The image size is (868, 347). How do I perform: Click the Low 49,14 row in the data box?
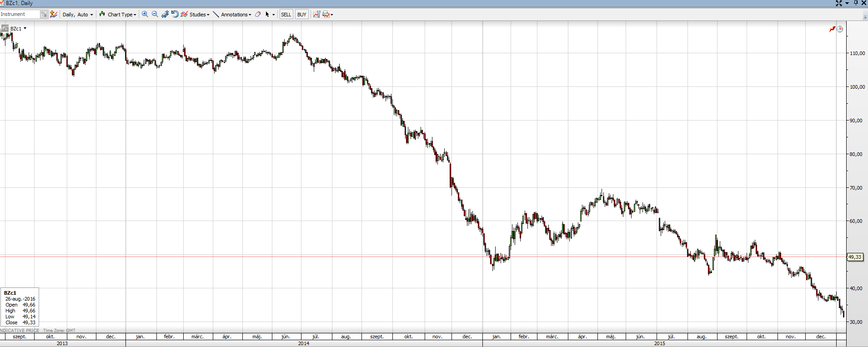click(20, 317)
